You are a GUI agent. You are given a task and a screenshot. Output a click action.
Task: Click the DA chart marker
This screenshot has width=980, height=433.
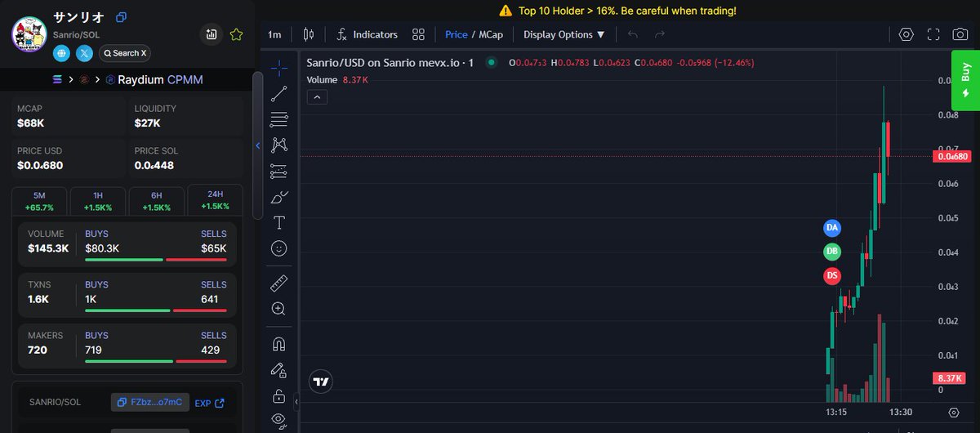(x=832, y=226)
